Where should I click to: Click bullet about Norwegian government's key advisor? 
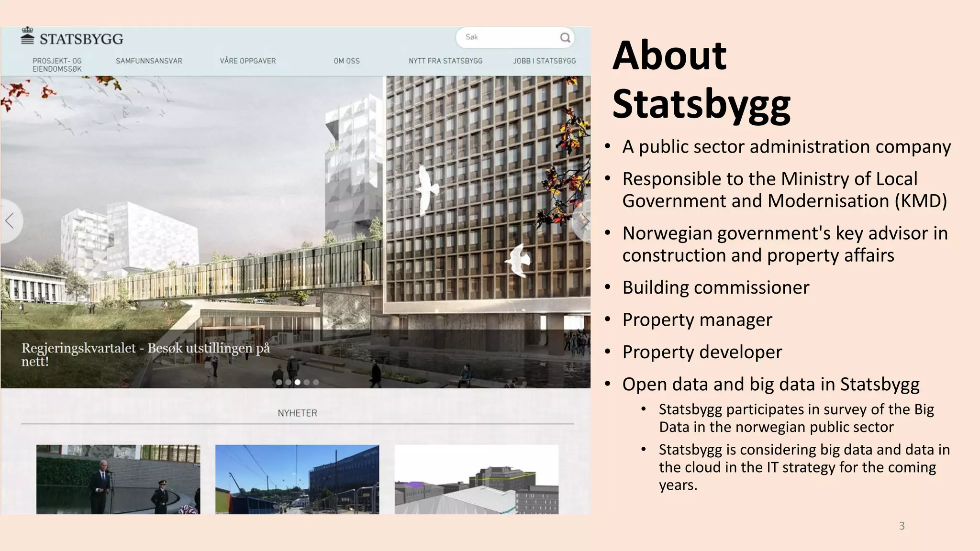pos(785,244)
